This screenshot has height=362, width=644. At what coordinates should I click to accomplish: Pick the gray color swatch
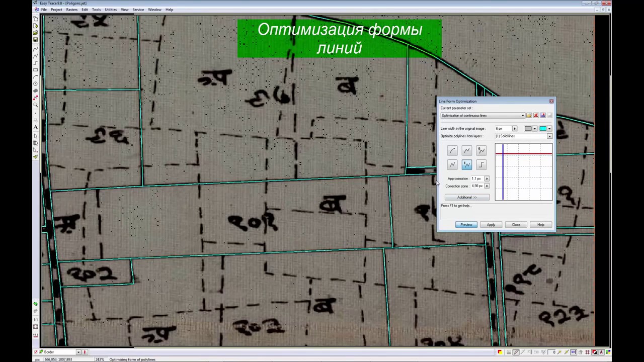528,129
